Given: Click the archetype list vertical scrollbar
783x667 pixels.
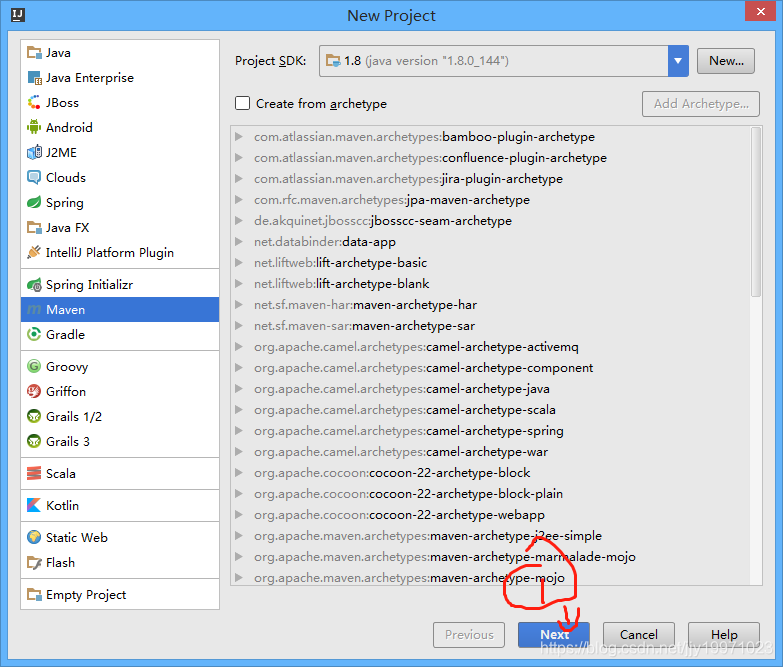Looking at the screenshot, I should point(756,212).
